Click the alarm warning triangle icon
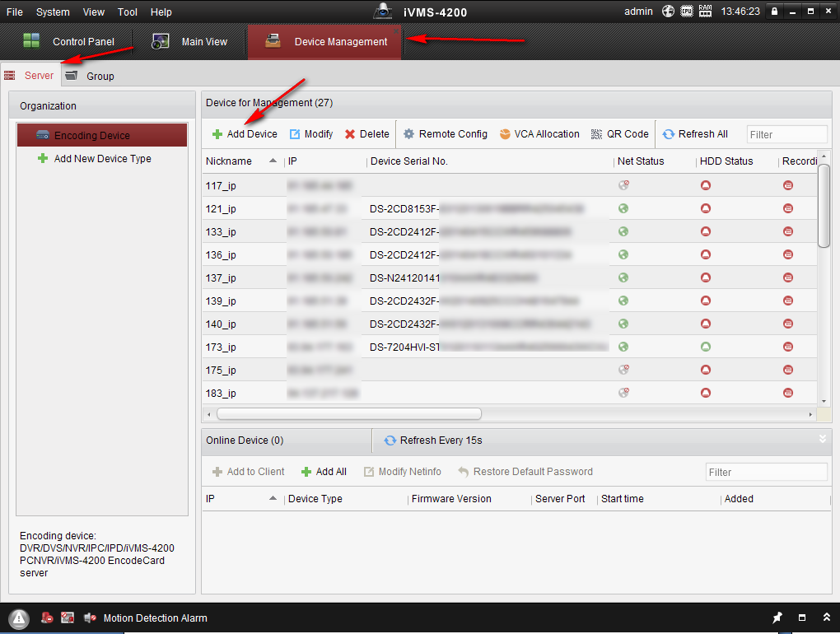Image resolution: width=840 pixels, height=634 pixels. click(x=20, y=618)
